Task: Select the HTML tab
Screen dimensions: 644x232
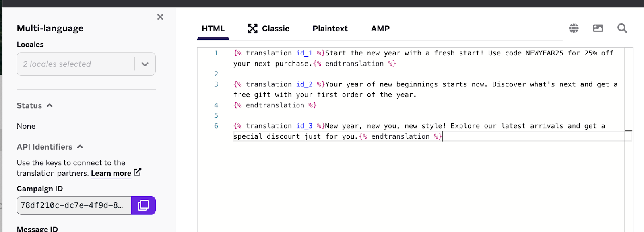Action: pos(213,28)
